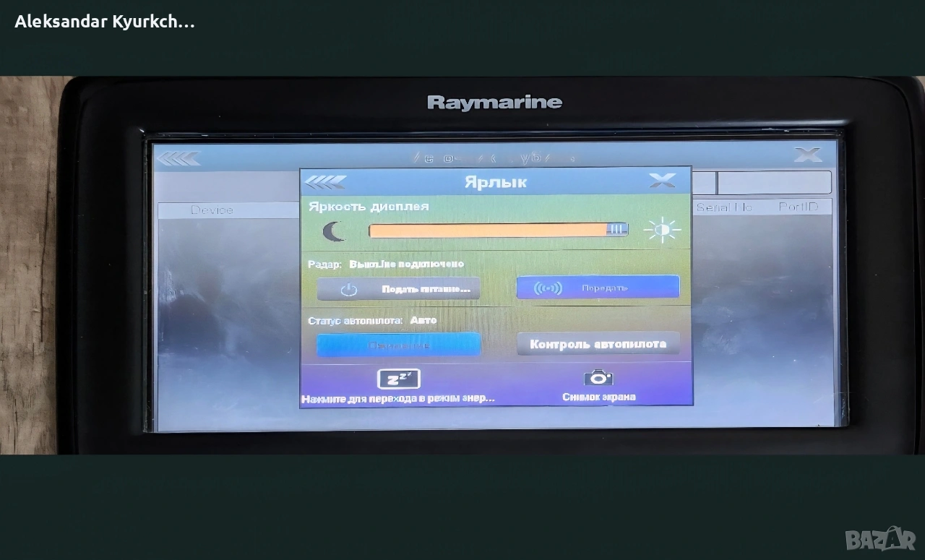Select the PortID column header
The width and height of the screenshot is (925, 560).
click(x=798, y=207)
